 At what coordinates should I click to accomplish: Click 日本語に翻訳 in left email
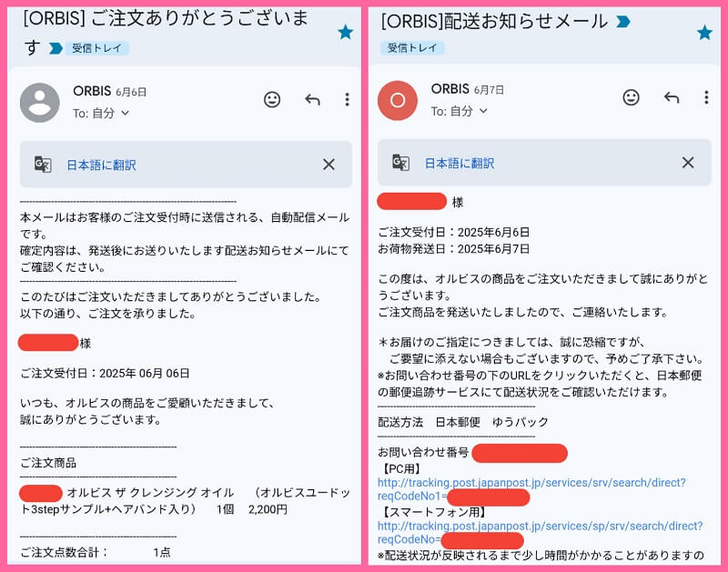101,166
